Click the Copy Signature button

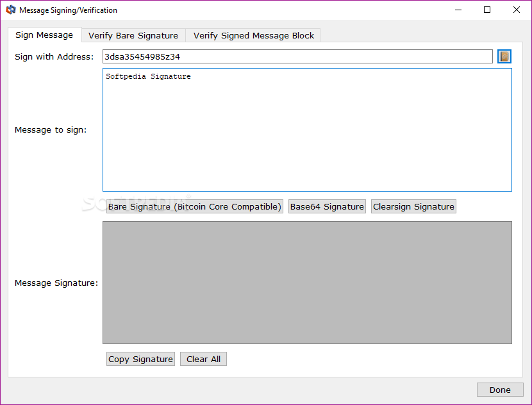coord(140,359)
